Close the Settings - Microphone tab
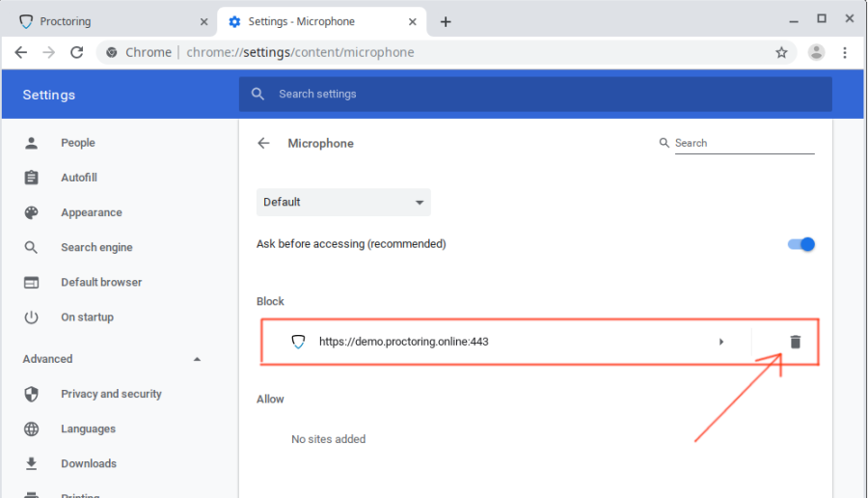Viewport: 868px width, 498px height. [x=413, y=21]
